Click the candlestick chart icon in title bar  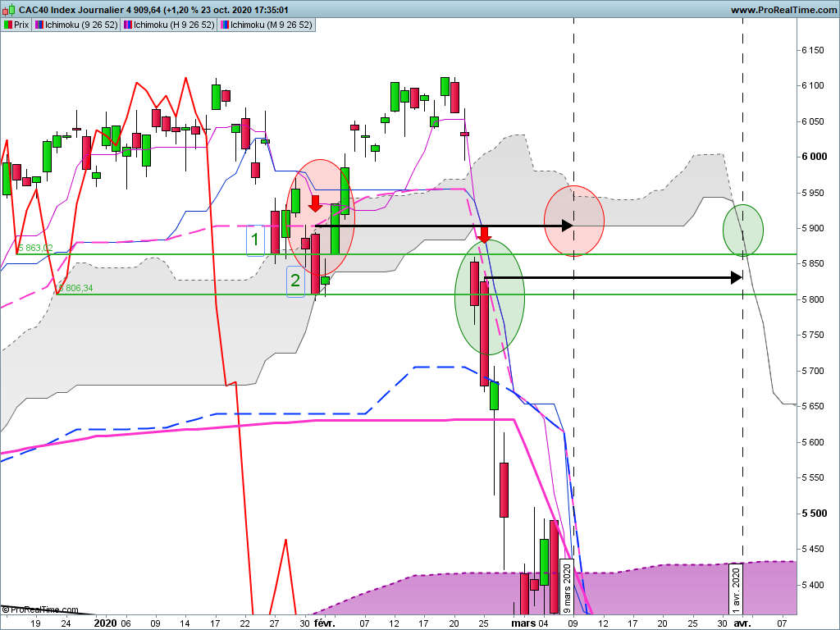tap(8, 9)
